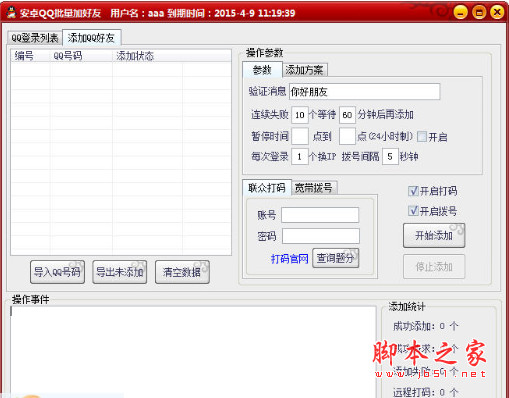Screen dimensions: 509x398
Task: Uncheck the 开启拨号 checkbox
Action: [x=413, y=210]
